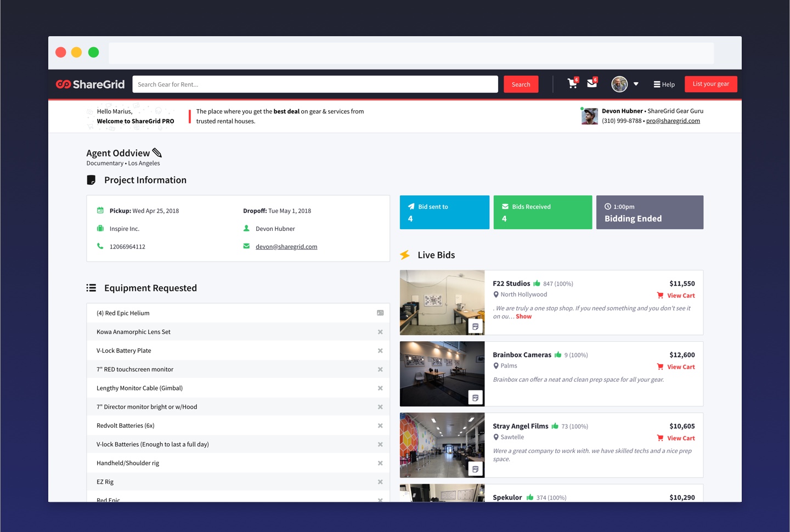Open the shopping cart icon in the header
The width and height of the screenshot is (790, 532).
(x=572, y=83)
